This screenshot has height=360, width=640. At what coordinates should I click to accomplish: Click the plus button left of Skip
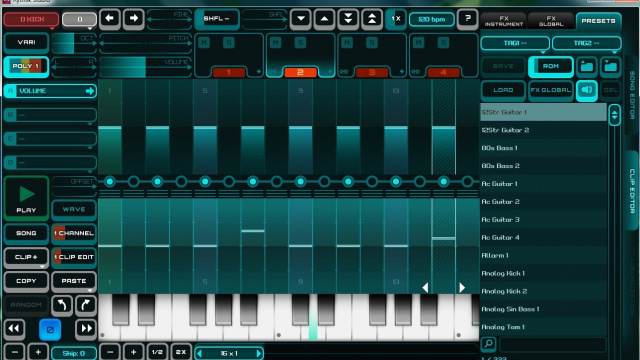tap(38, 352)
